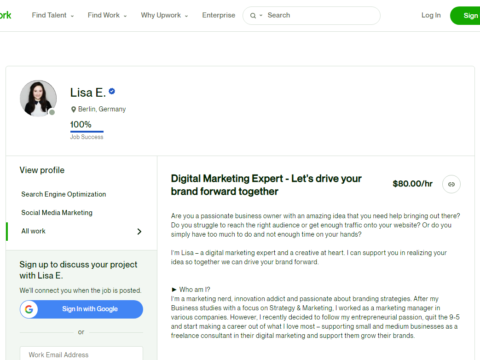Click Sign In with Google button
Viewport: 480px width, 360px height.
(x=81, y=309)
